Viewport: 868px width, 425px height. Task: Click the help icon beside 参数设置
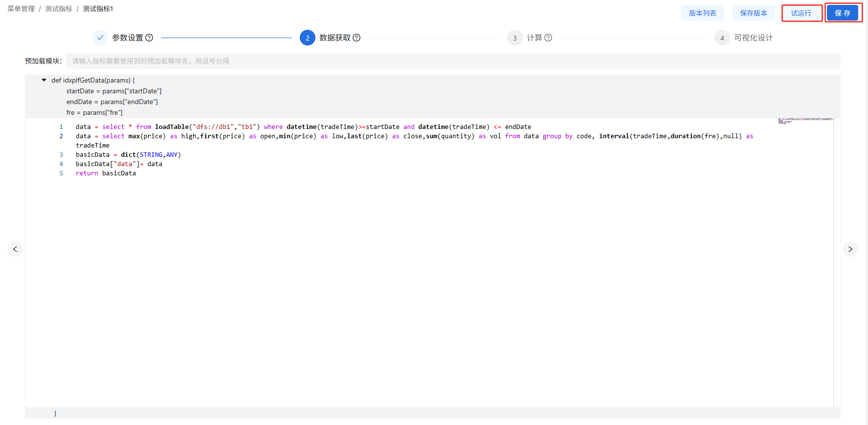150,38
